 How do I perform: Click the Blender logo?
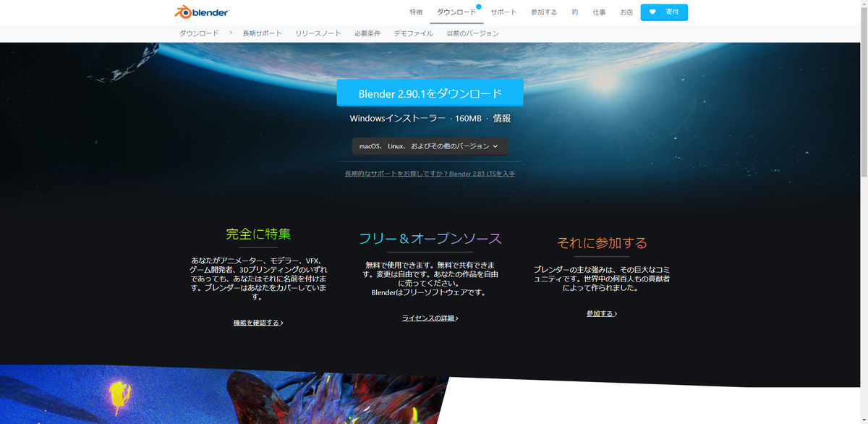pyautogui.click(x=202, y=12)
